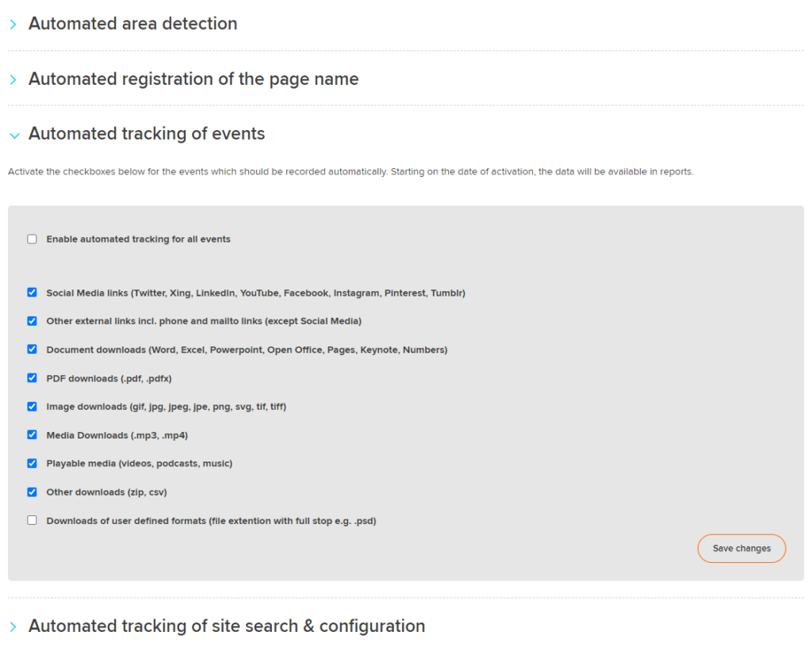Disable the Document downloads checkbox

(32, 350)
